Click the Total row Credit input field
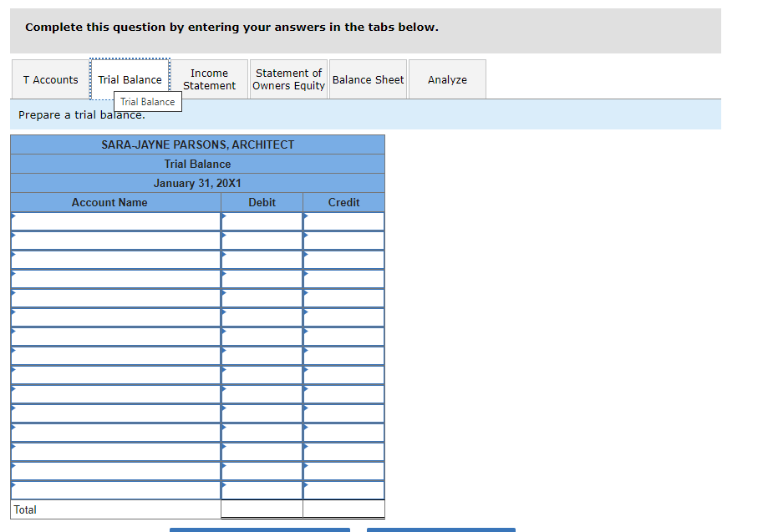The width and height of the screenshot is (768, 532). 343,509
